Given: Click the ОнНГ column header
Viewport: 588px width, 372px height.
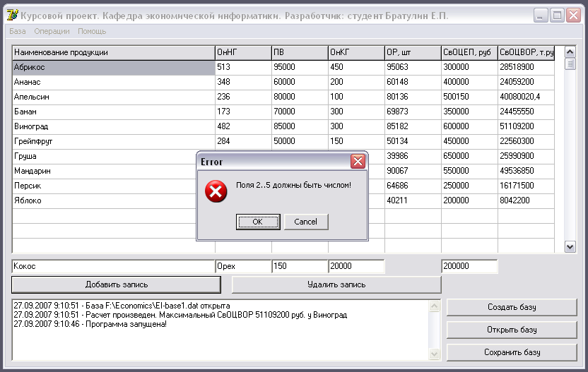Looking at the screenshot, I should pyautogui.click(x=243, y=53).
